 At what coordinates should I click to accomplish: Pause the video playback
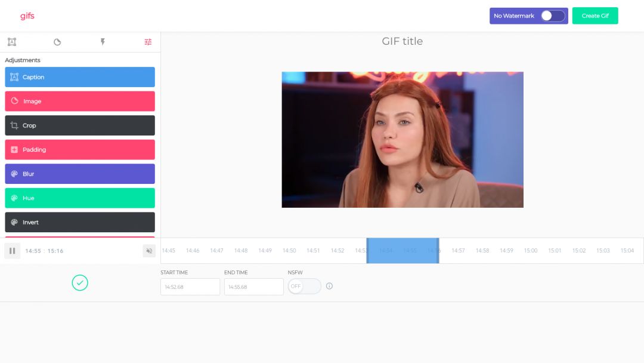point(13,251)
